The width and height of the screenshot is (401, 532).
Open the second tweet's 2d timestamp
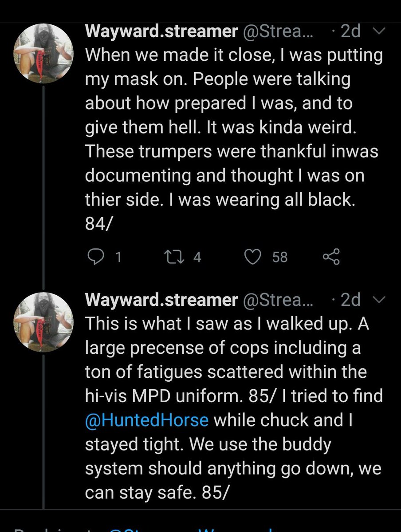coord(349,301)
